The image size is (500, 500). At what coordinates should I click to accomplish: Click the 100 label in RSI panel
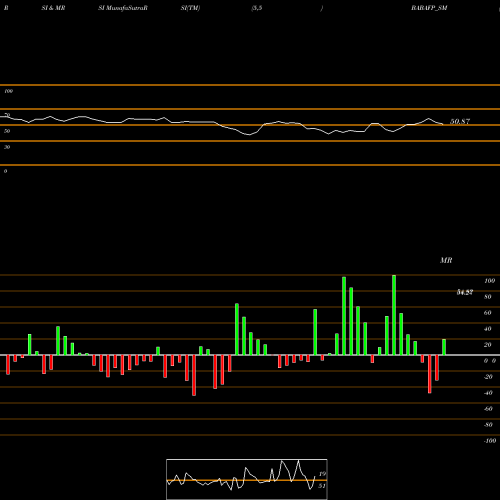point(9,91)
